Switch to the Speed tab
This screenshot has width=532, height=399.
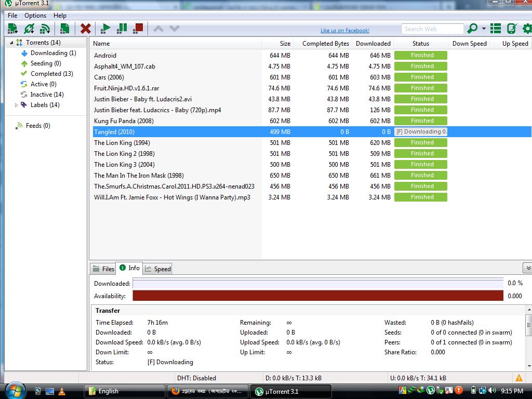tap(157, 269)
